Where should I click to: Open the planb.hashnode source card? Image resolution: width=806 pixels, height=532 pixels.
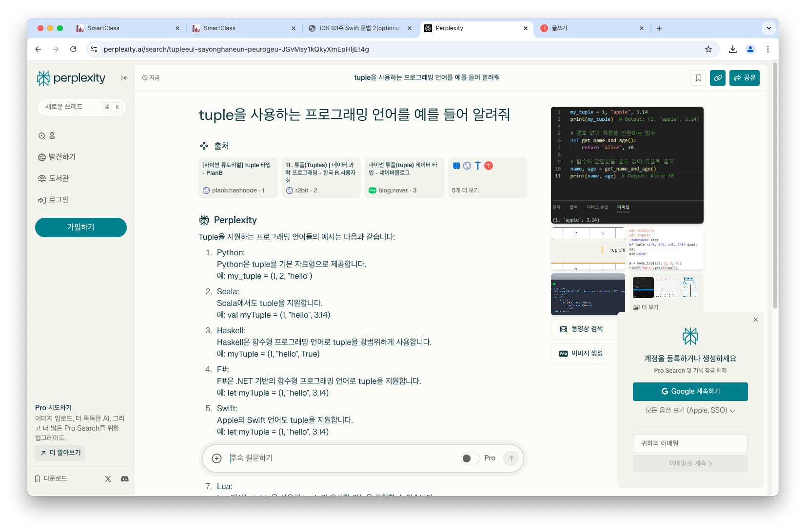[238, 178]
